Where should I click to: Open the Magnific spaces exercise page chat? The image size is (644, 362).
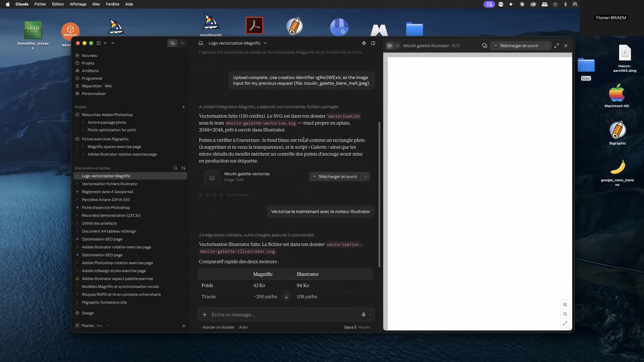coord(114,147)
